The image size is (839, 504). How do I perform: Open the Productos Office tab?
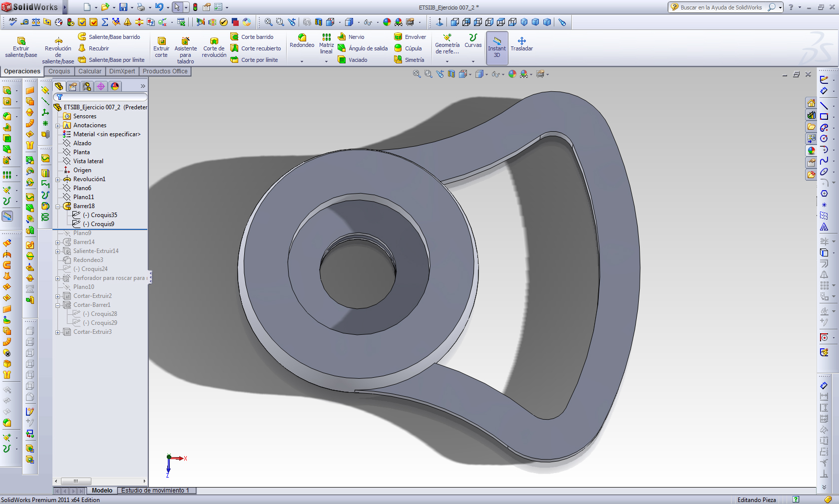[165, 71]
